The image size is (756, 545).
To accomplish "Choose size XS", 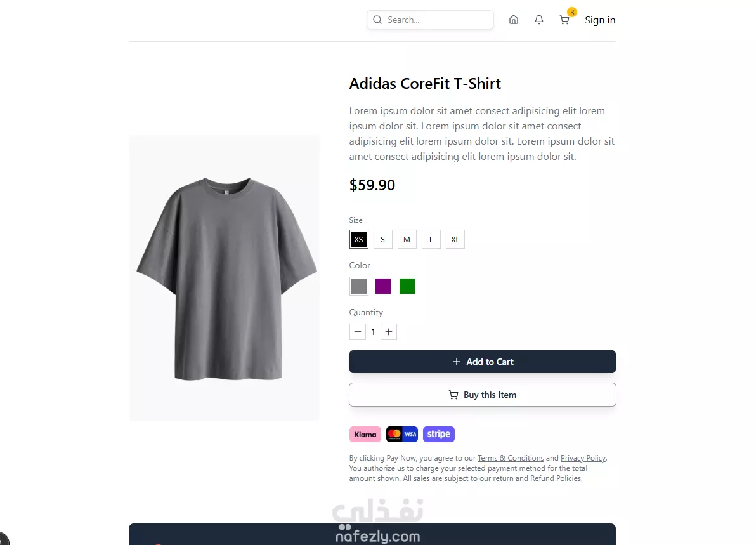I will tap(359, 239).
